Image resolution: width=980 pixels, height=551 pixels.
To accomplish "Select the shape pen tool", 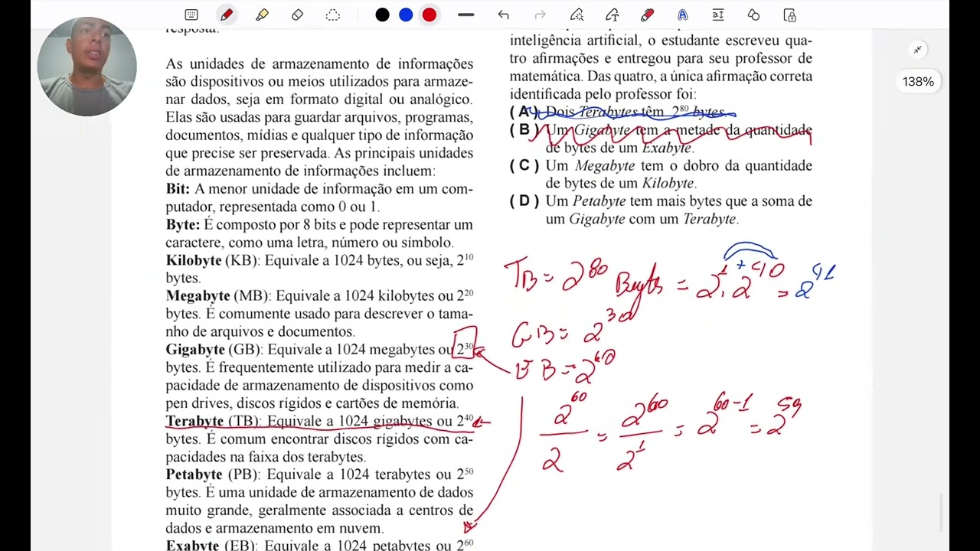I will pos(577,15).
